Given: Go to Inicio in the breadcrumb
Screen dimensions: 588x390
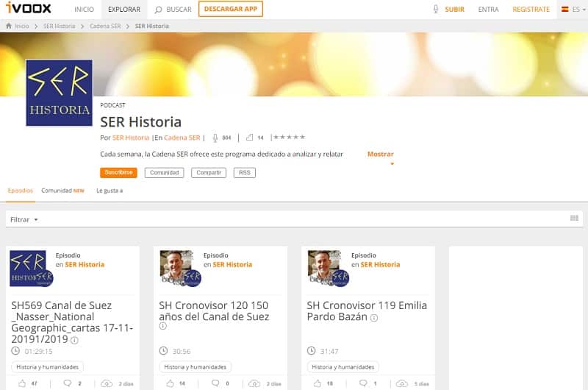Looking at the screenshot, I should click(22, 26).
